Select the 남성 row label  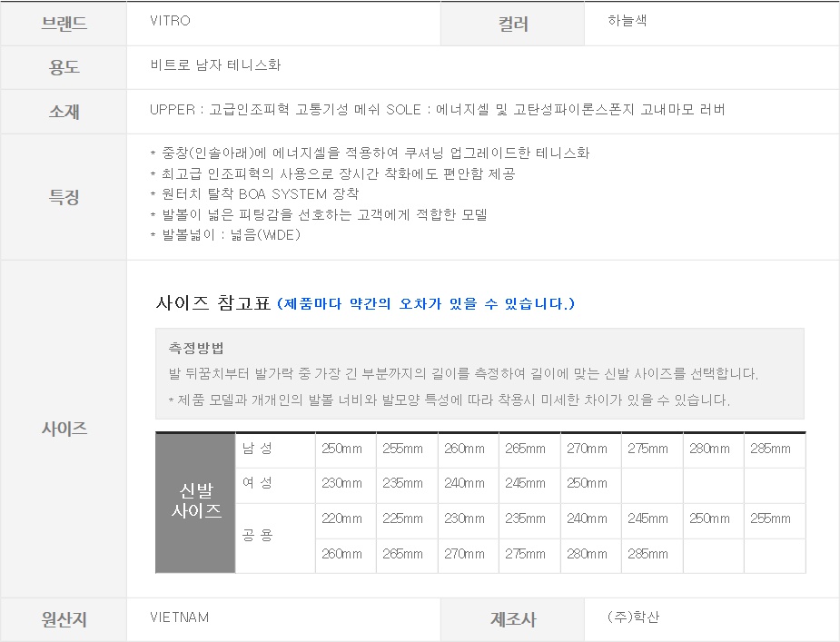pos(256,449)
